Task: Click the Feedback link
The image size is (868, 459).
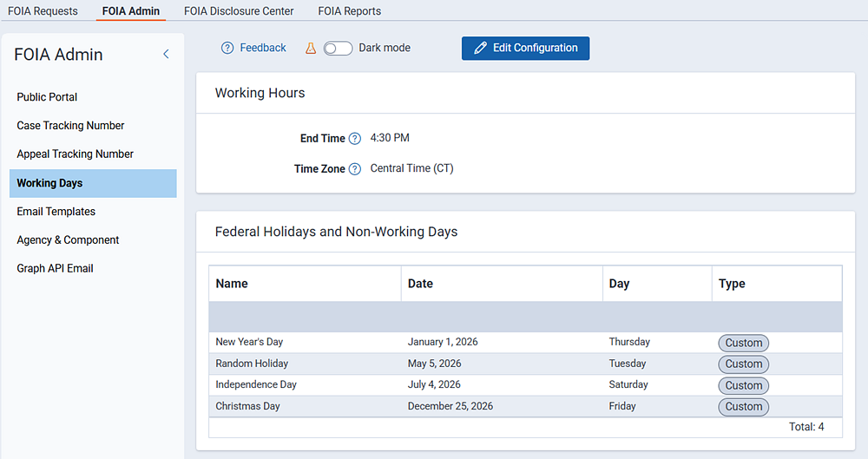Action: click(263, 49)
